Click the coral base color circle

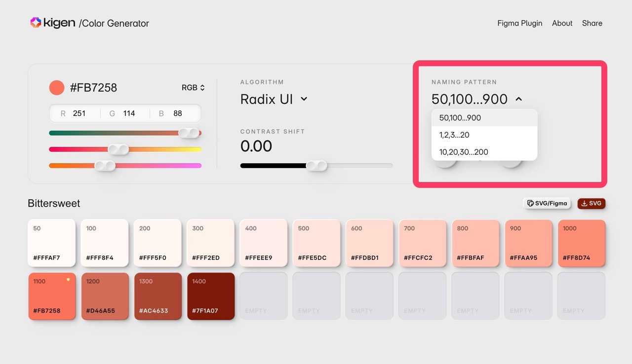(x=57, y=88)
